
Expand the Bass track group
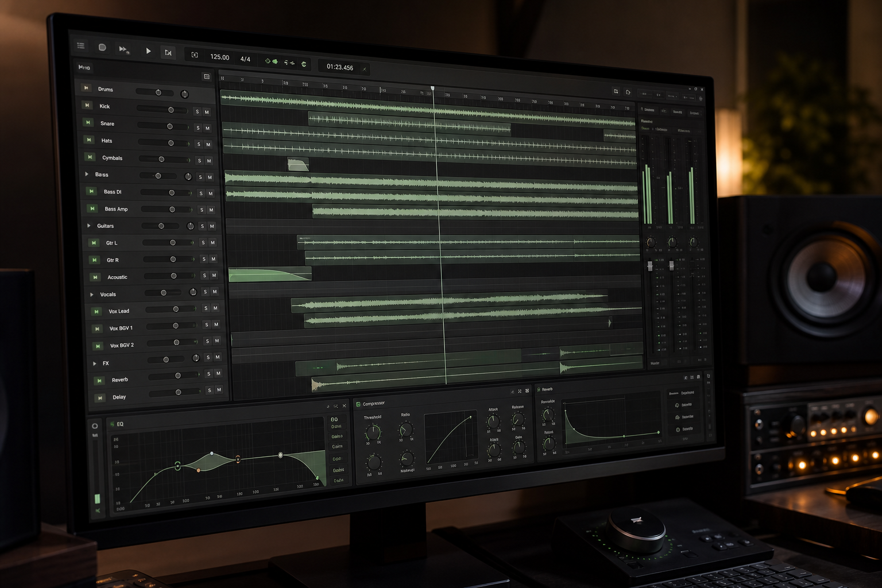[x=87, y=174]
